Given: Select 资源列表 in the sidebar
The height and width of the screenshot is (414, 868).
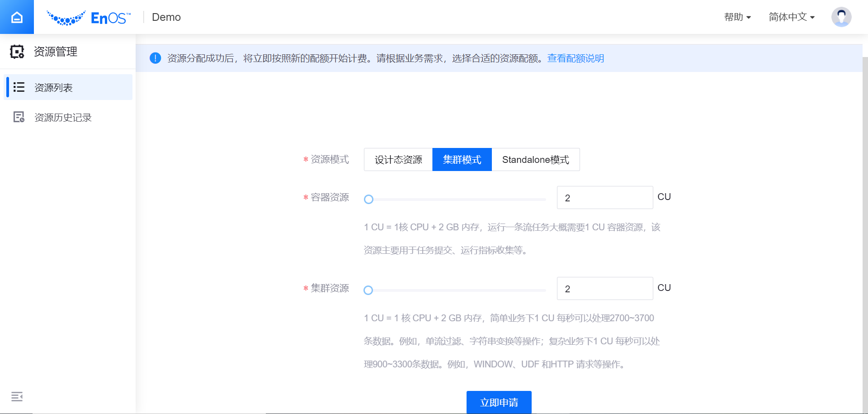Looking at the screenshot, I should 68,87.
